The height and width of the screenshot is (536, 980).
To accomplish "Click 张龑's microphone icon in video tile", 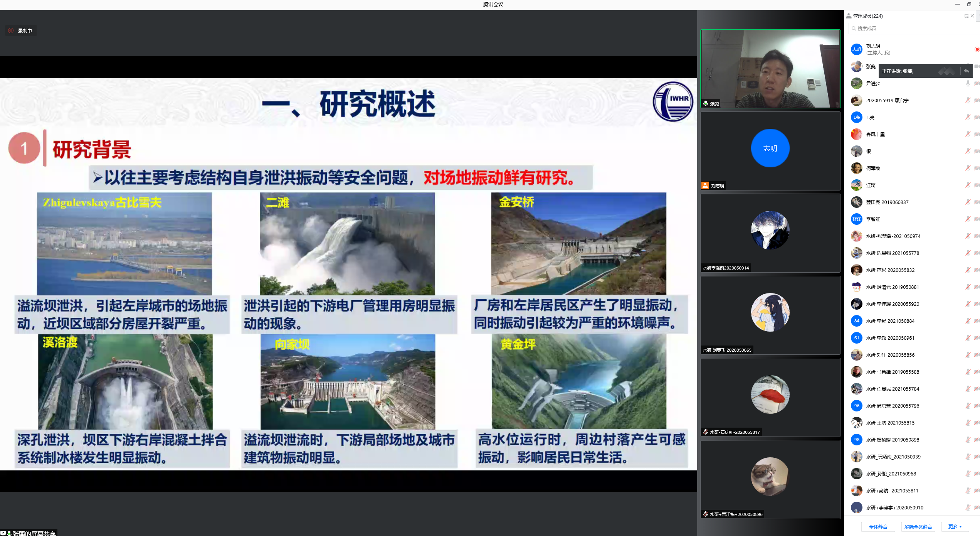I will 706,103.
